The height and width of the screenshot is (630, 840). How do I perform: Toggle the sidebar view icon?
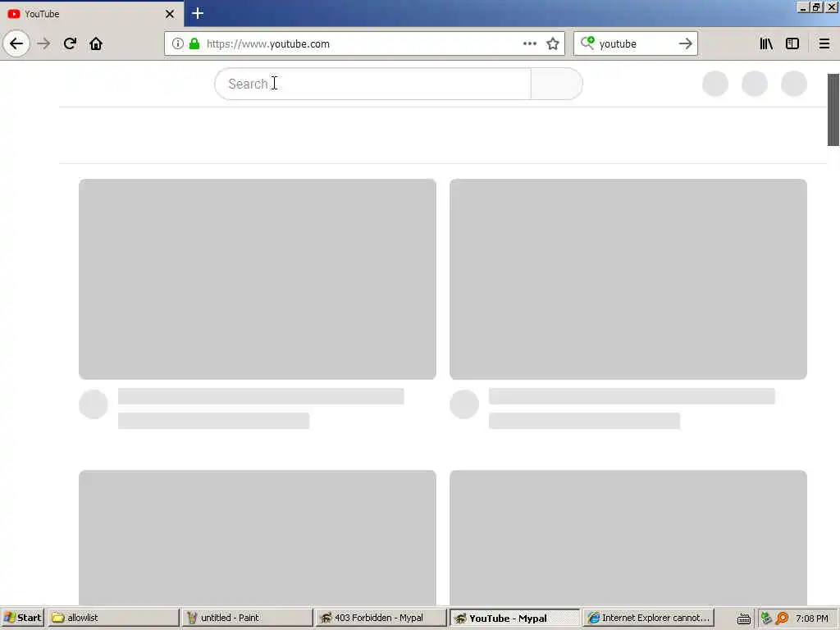(792, 43)
